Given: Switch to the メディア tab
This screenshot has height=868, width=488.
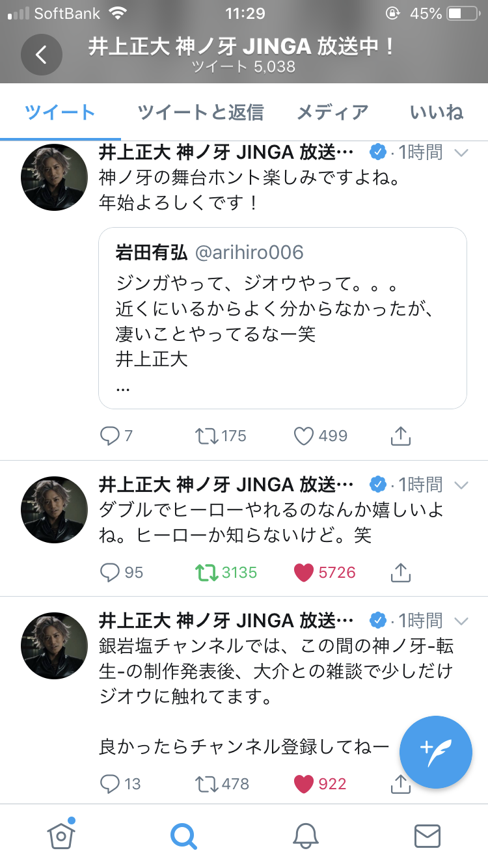Looking at the screenshot, I should 332,113.
